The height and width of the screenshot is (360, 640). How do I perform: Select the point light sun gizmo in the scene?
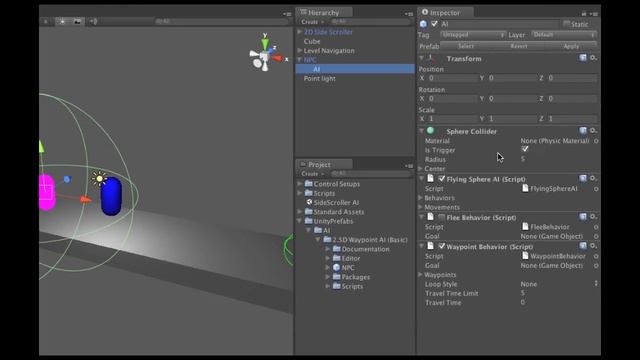coord(99,179)
